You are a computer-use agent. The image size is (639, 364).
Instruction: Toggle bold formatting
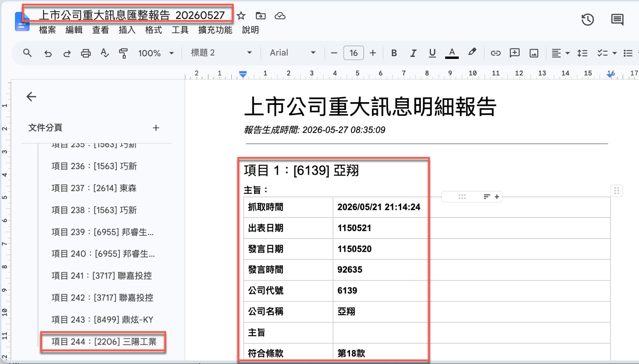(394, 53)
